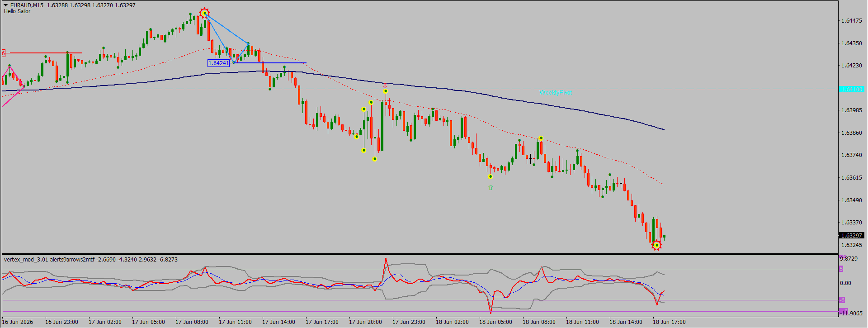Click the 0.00 level on the indicator scale
Screen dimensions: 868x328
pyautogui.click(x=845, y=283)
